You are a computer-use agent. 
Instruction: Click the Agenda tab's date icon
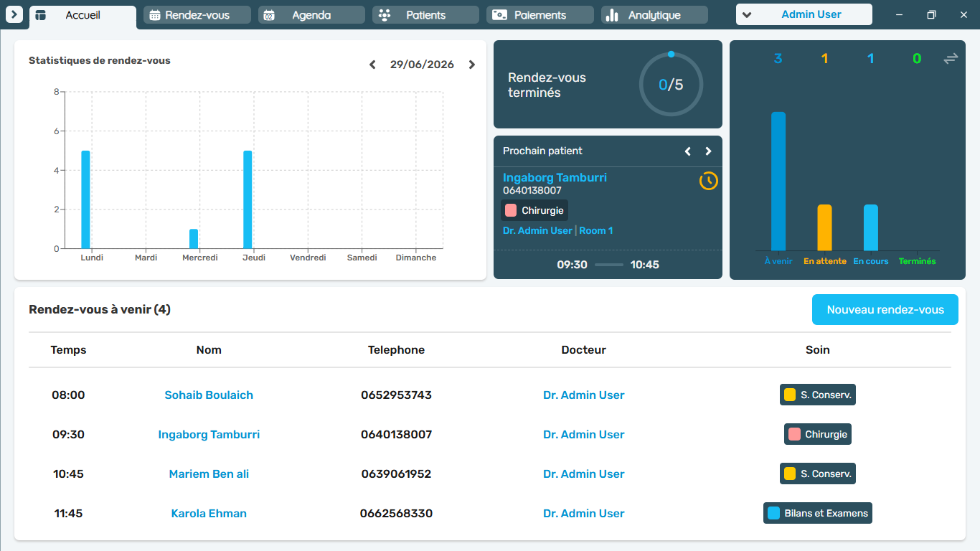(x=269, y=15)
